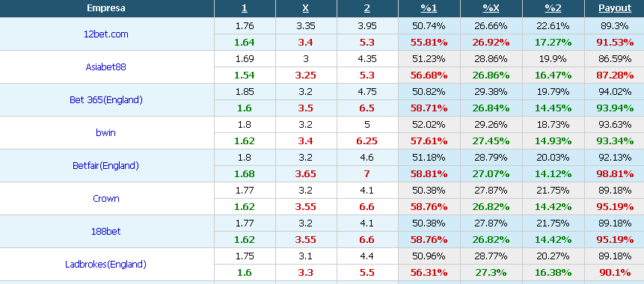Open the bwin bookmaker link
This screenshot has width=644, height=284.
click(x=106, y=133)
